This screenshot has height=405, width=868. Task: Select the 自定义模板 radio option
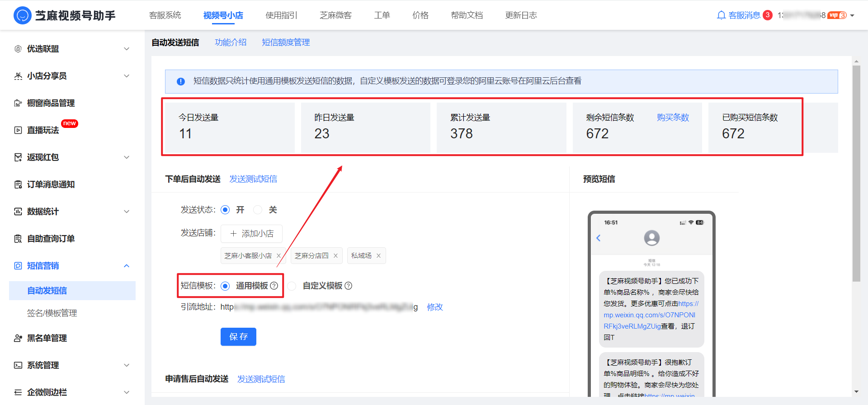[x=292, y=286]
